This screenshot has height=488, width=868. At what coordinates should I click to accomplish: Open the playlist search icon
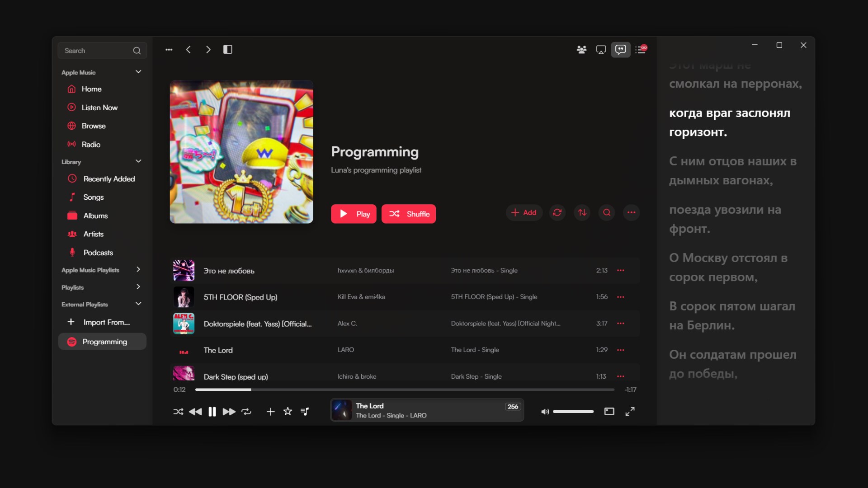tap(606, 212)
